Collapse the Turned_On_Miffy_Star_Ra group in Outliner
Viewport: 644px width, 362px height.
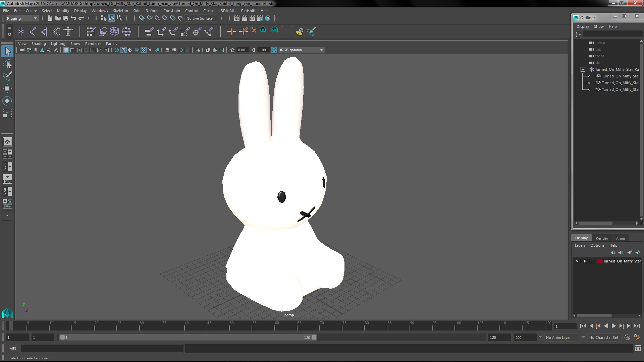(583, 69)
